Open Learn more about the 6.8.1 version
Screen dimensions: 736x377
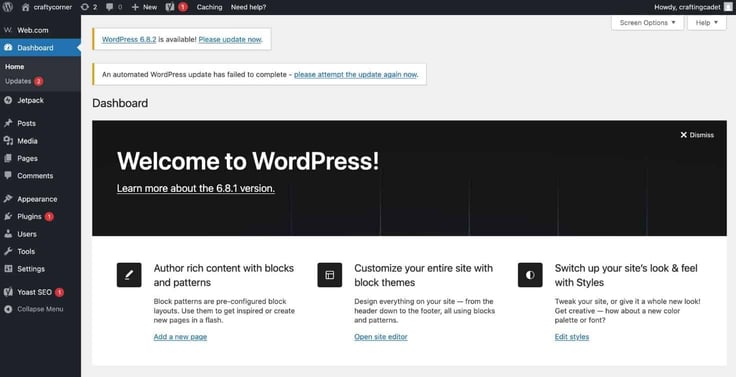tap(196, 188)
